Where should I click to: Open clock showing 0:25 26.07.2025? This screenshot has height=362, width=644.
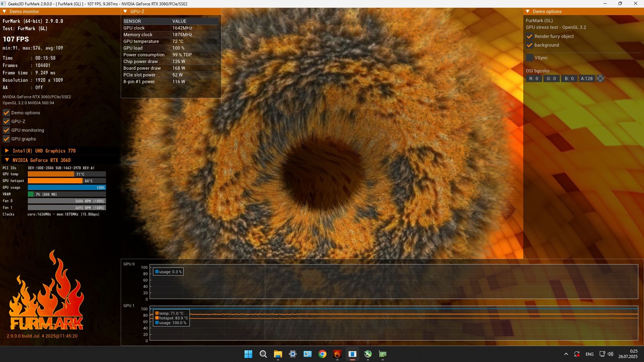(628, 354)
